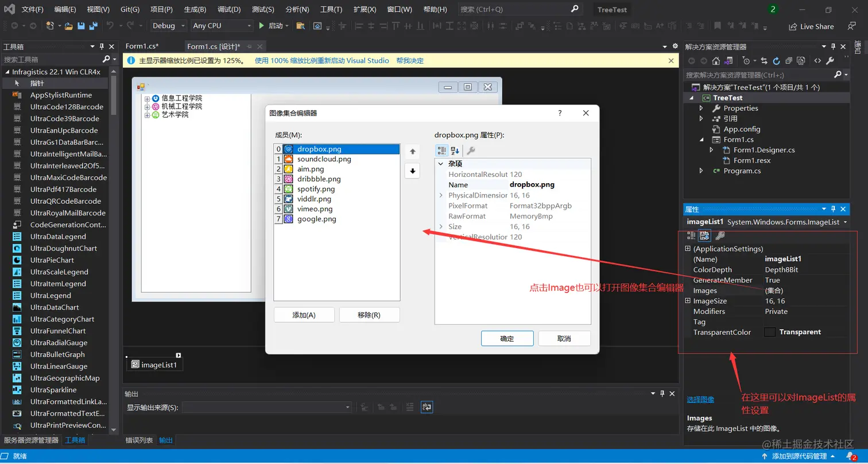Pin the Solution Explorer panel
This screenshot has width=868, height=464.
[833, 47]
